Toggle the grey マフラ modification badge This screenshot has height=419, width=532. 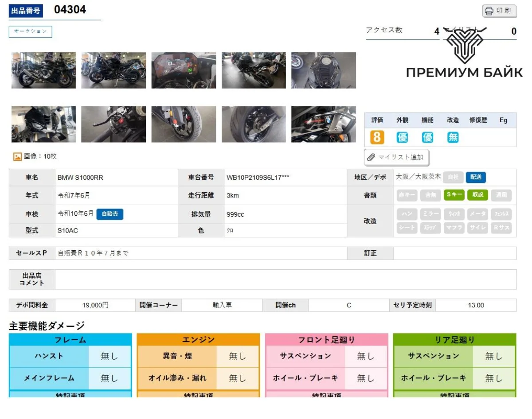(454, 228)
